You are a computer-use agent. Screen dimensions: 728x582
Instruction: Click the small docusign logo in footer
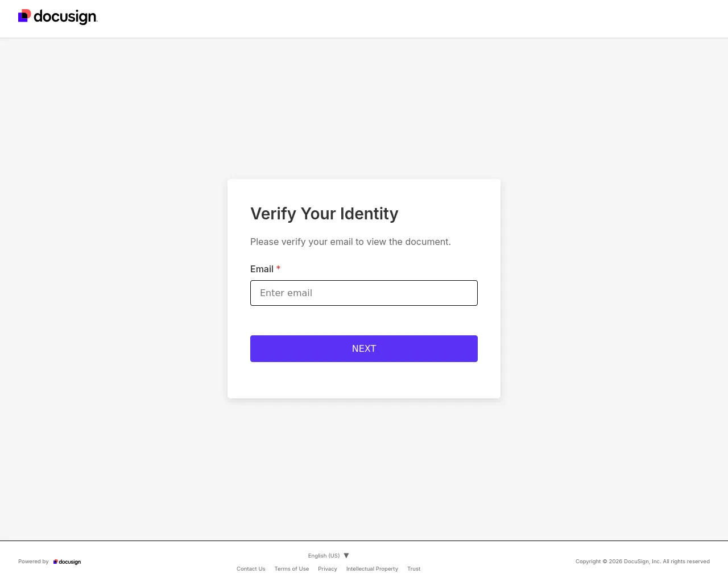[x=67, y=562]
